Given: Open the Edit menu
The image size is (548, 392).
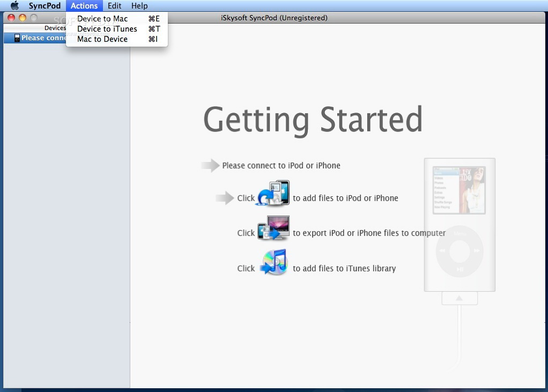Looking at the screenshot, I should tap(114, 5).
